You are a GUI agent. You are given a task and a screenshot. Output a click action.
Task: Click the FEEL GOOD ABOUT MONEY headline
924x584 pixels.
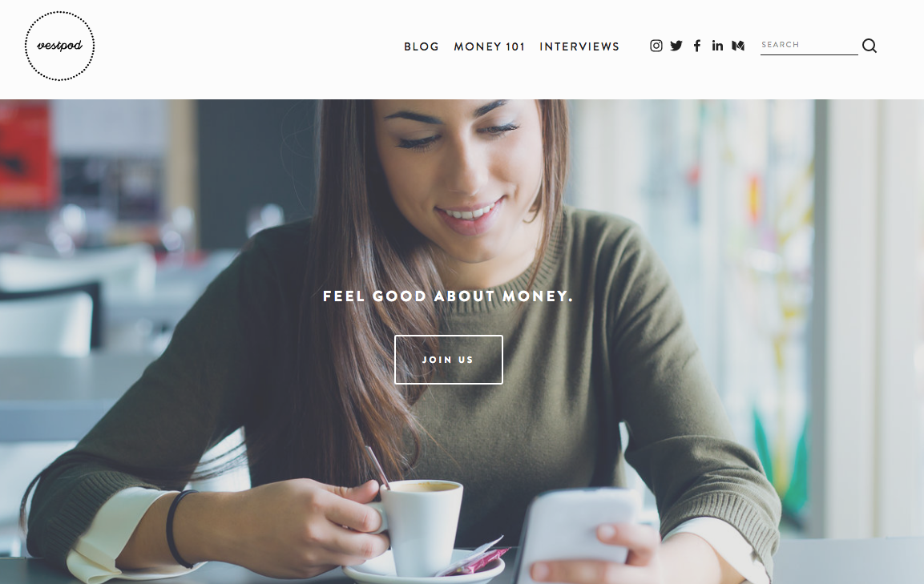448,296
